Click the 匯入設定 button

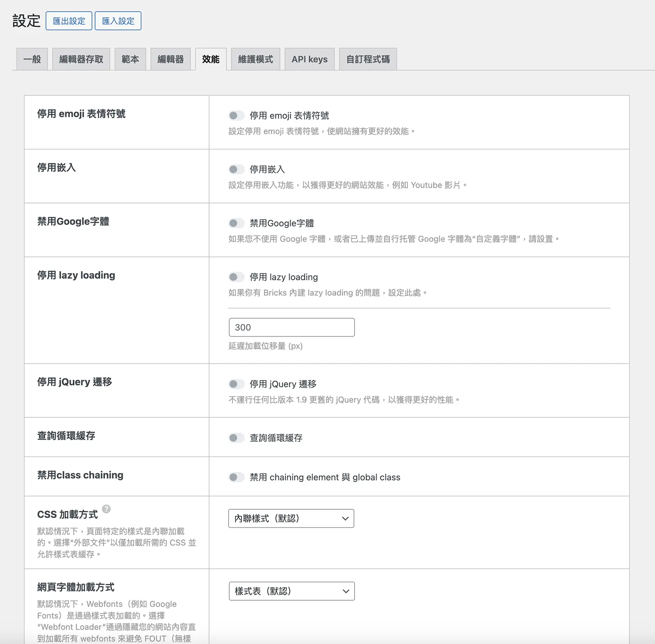[x=118, y=21]
